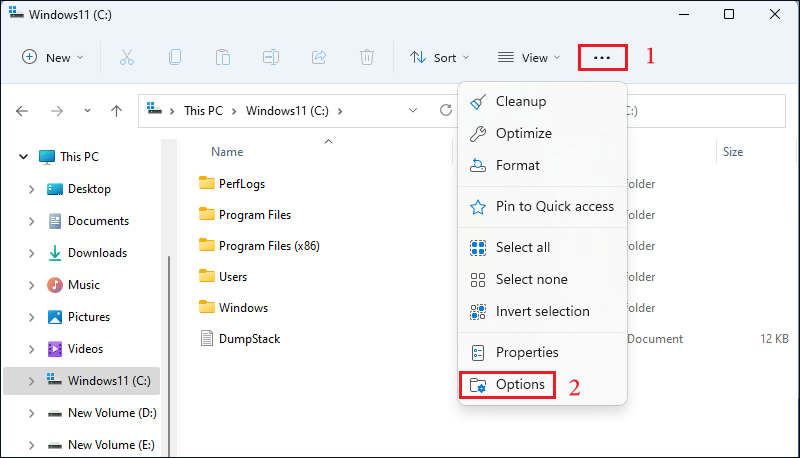
Task: Select Desktop in the navigation pane
Action: [89, 189]
